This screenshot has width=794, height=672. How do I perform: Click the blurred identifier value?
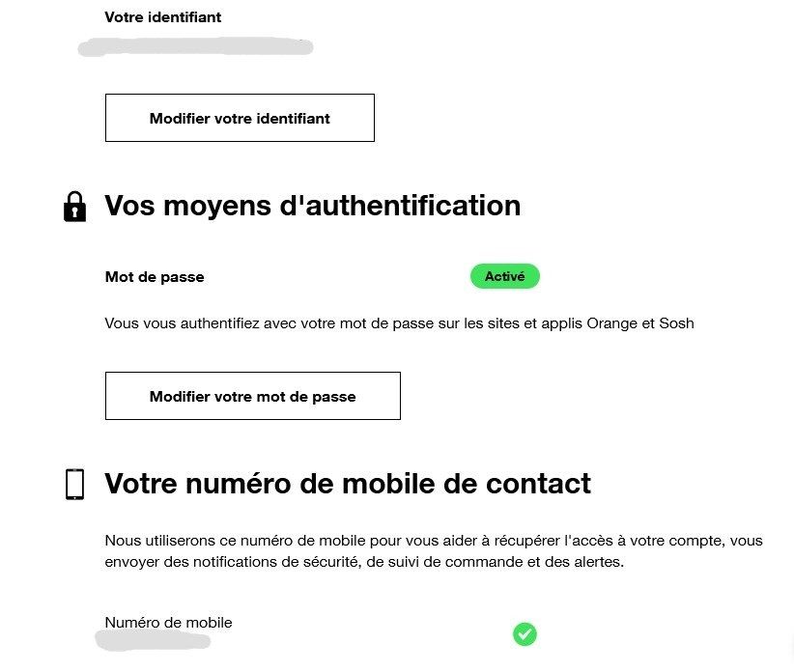click(196, 46)
